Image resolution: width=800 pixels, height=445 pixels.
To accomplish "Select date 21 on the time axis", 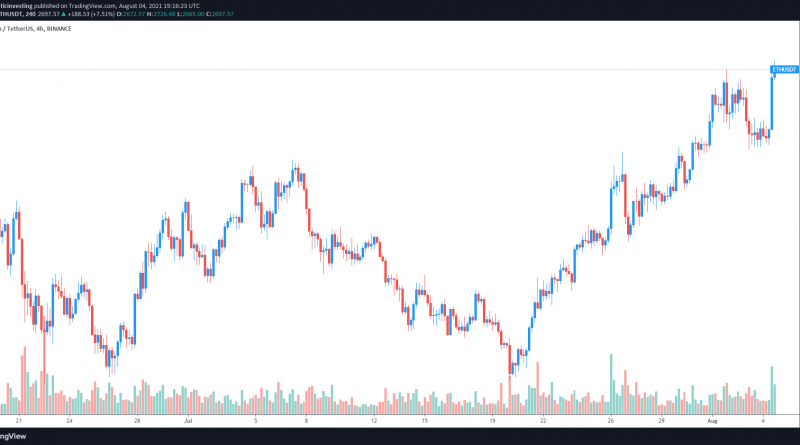I will coord(17,422).
